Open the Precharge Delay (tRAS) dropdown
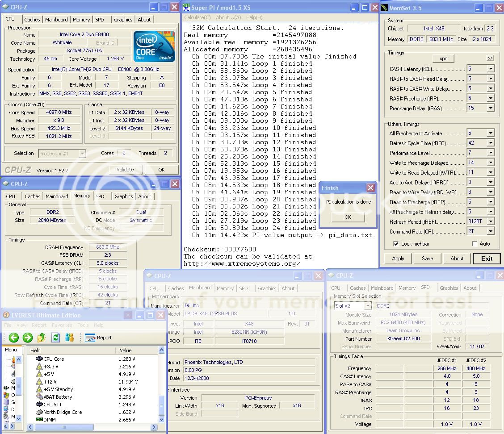Image resolution: width=504 pixels, height=434 pixels. click(x=491, y=108)
